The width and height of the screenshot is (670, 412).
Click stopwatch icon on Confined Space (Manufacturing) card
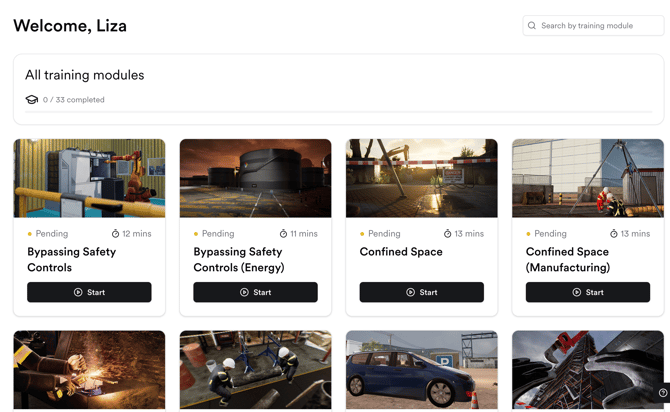coord(614,234)
